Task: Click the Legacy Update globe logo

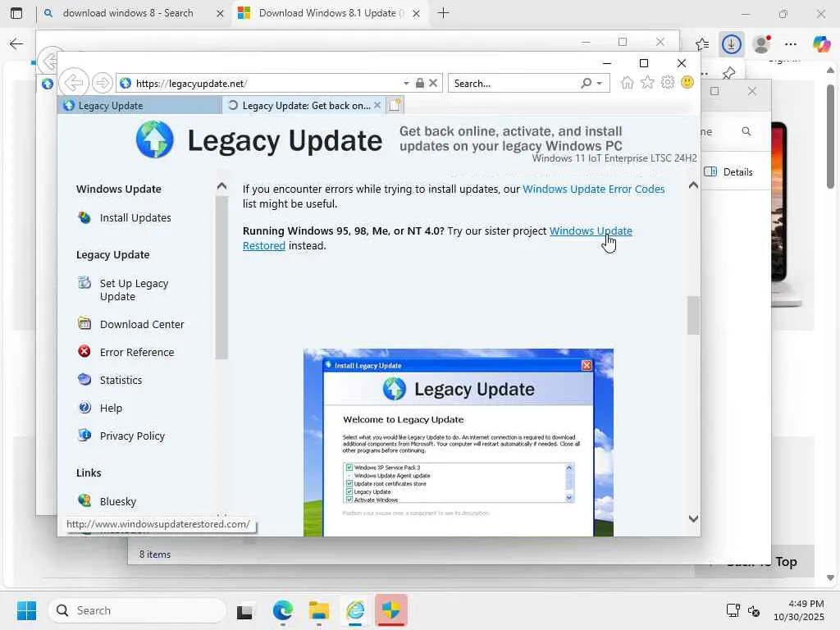Action: [x=155, y=139]
